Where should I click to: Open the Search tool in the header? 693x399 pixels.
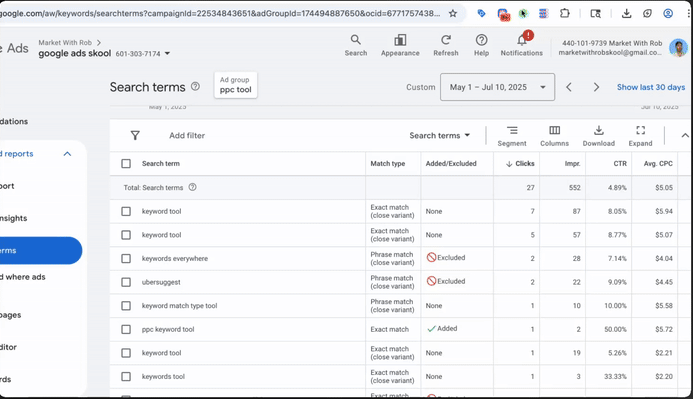pos(356,46)
